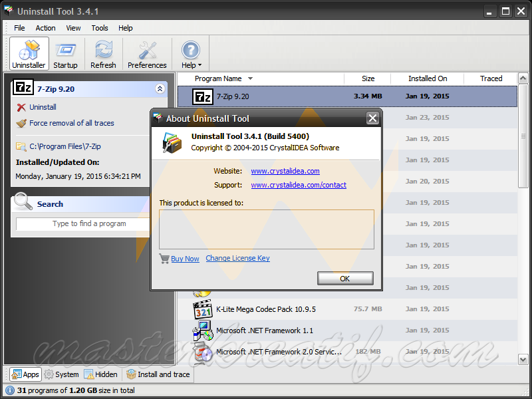The image size is (532, 399).
Task: Click the license name text box in About dialog
Action: pyautogui.click(x=267, y=229)
